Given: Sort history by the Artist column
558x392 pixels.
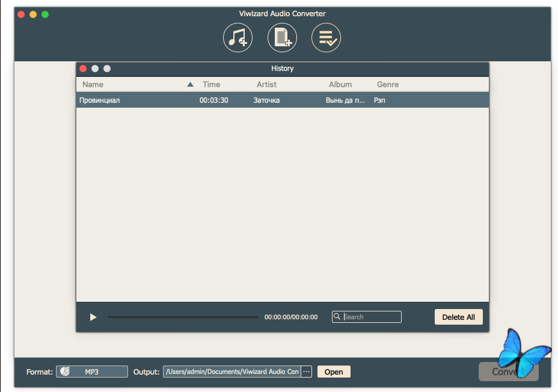Looking at the screenshot, I should [266, 85].
